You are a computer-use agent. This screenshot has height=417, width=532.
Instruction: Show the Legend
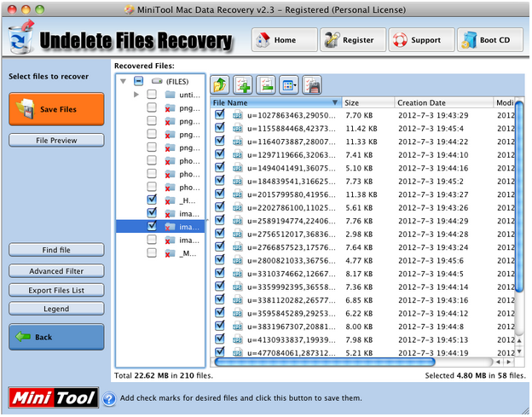[x=56, y=310]
